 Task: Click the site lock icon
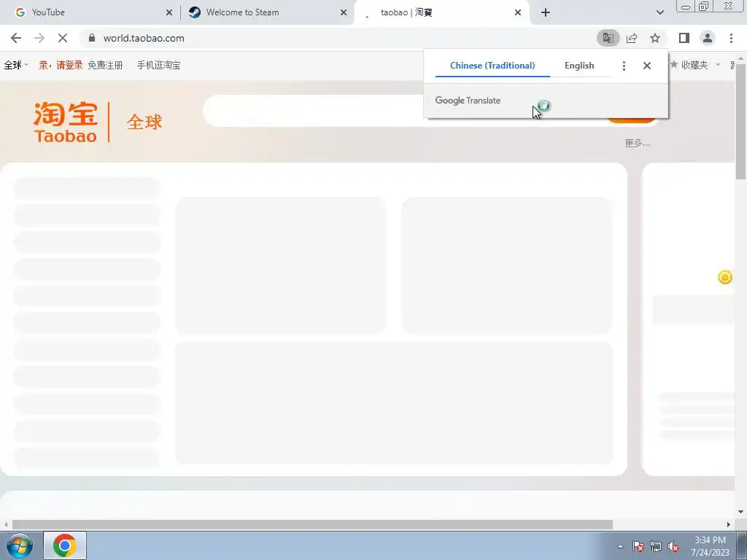coord(92,38)
